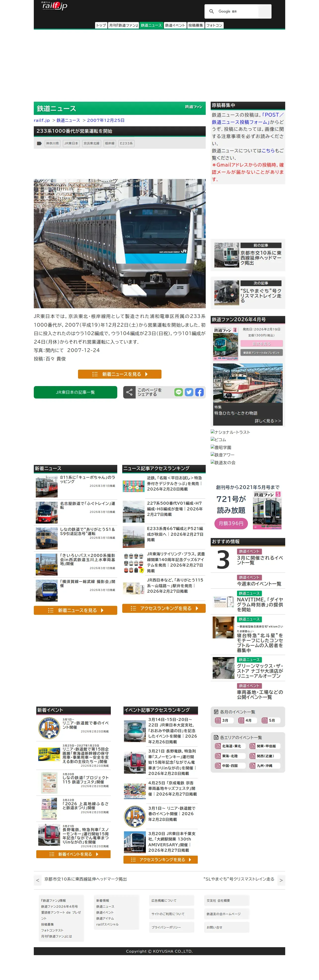This screenshot has height=980, width=319.
Task: Open previous article 京都市交10系 card
Action: (x=247, y=255)
